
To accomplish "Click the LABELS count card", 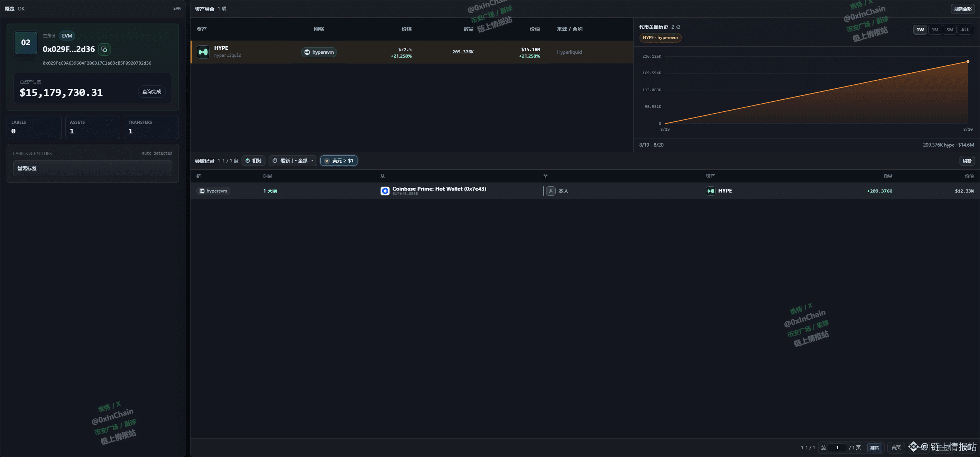I will tap(34, 127).
